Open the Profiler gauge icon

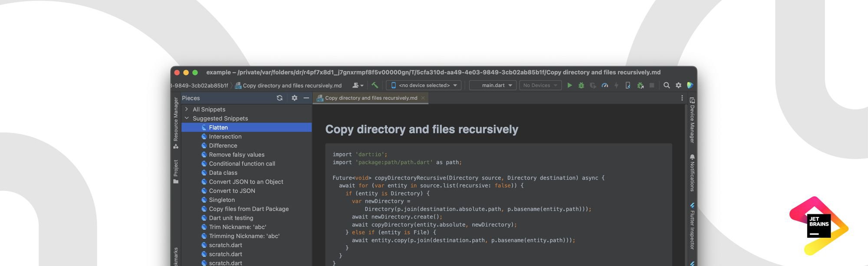[x=605, y=85]
